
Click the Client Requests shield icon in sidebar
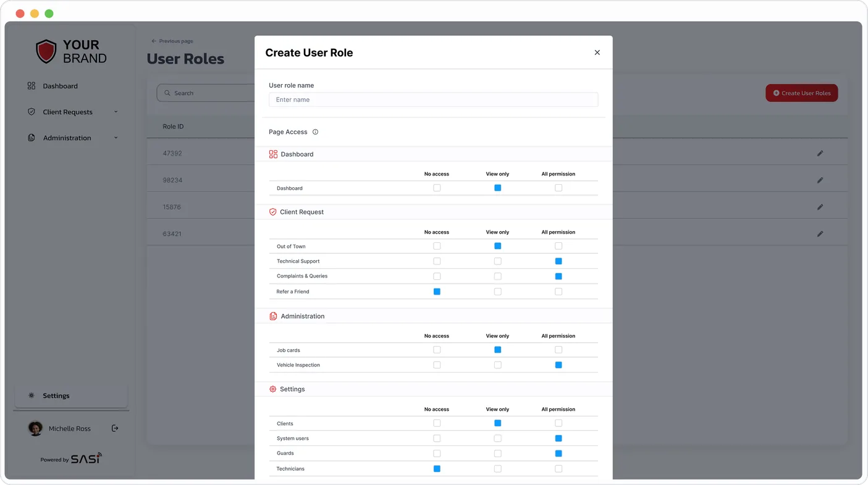(x=32, y=112)
